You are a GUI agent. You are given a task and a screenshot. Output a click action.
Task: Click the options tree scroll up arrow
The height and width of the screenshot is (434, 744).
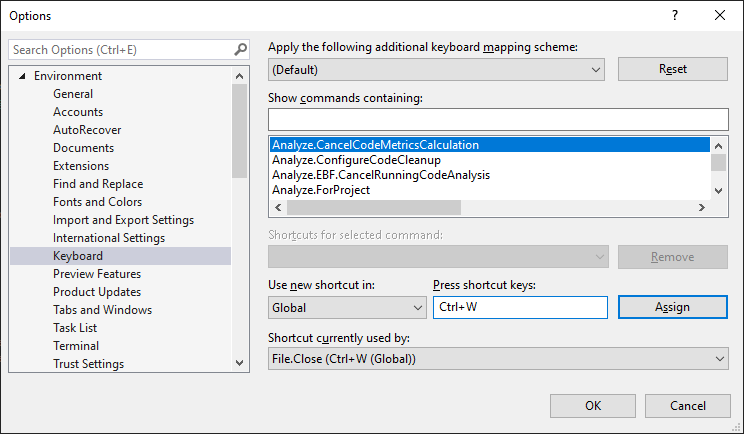click(x=240, y=76)
